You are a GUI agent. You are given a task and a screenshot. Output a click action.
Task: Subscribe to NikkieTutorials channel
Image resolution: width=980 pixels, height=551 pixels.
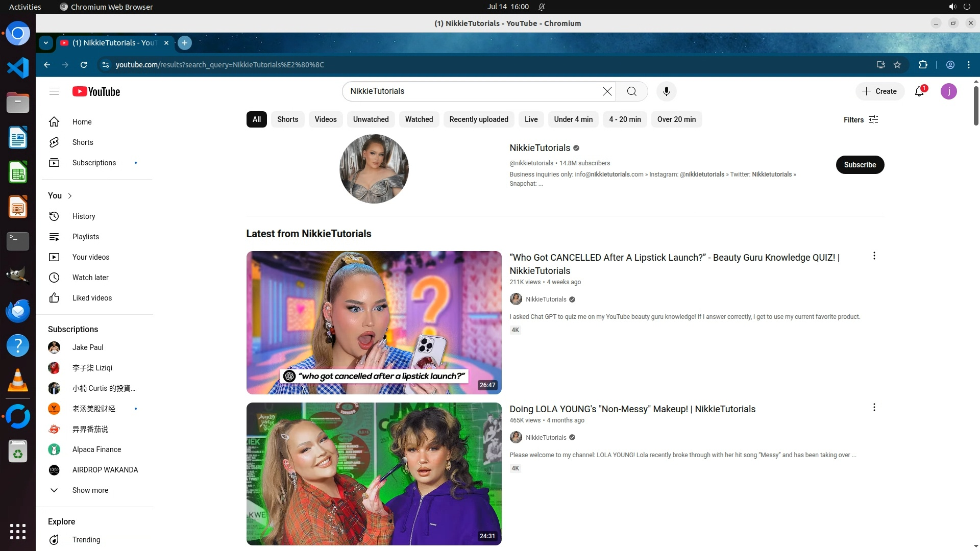(860, 165)
